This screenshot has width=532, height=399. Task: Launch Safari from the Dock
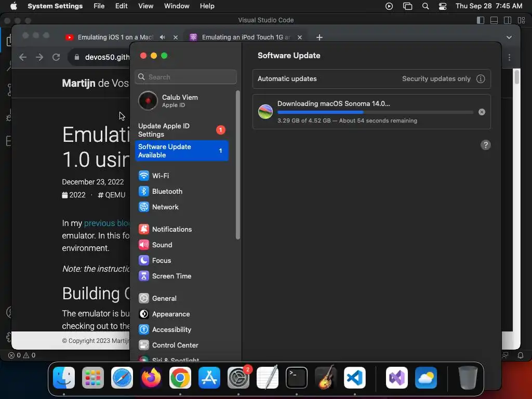122,378
